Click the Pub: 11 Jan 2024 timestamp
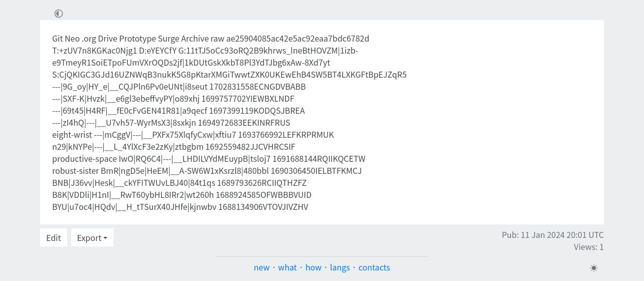Screen dimensions: 644x281 coord(553,235)
